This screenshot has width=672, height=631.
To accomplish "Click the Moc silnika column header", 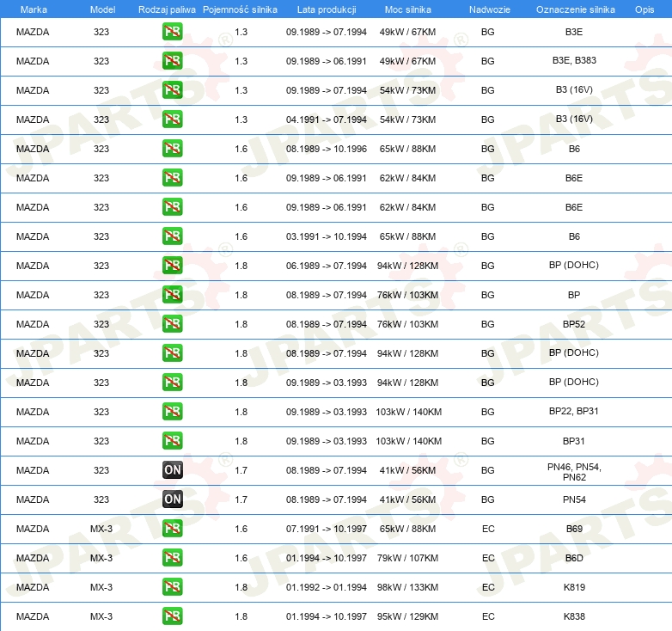I will (407, 9).
